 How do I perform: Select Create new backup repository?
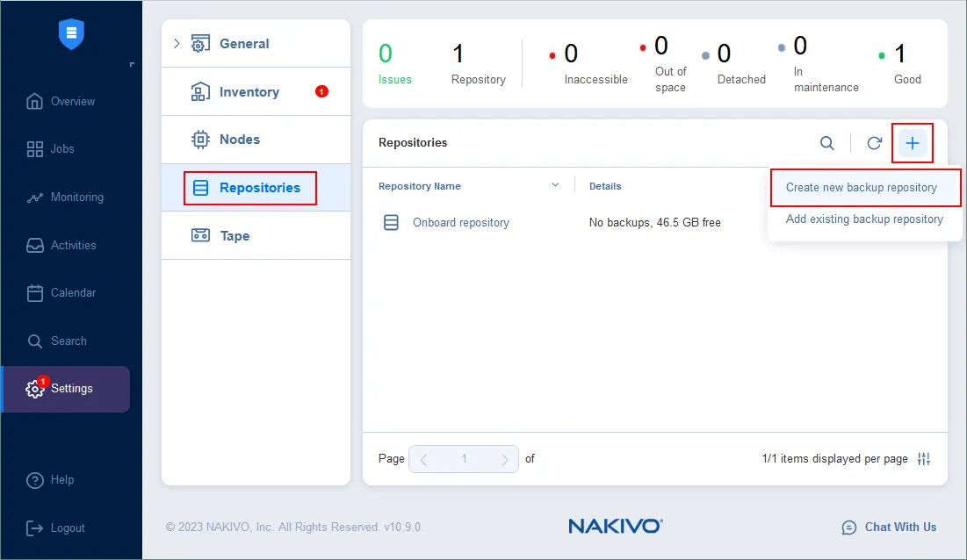[862, 187]
